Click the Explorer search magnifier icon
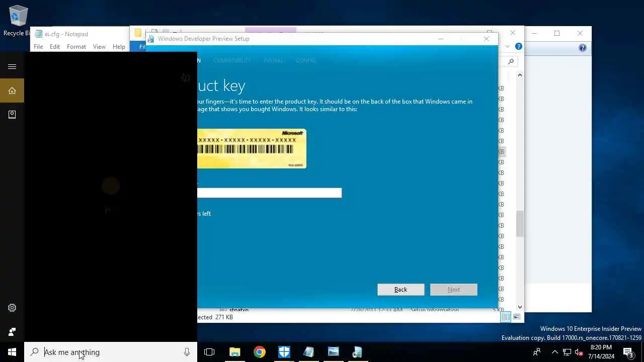This screenshot has width=644, height=362. pos(511,61)
